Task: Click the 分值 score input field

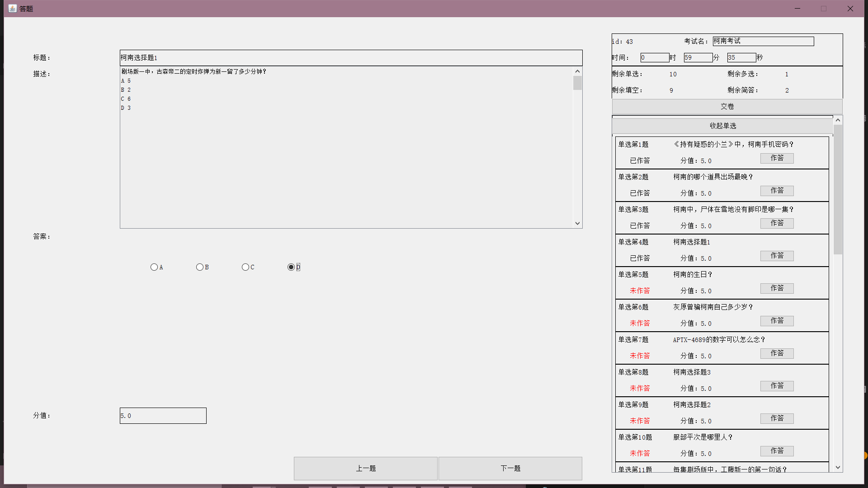Action: 163,416
